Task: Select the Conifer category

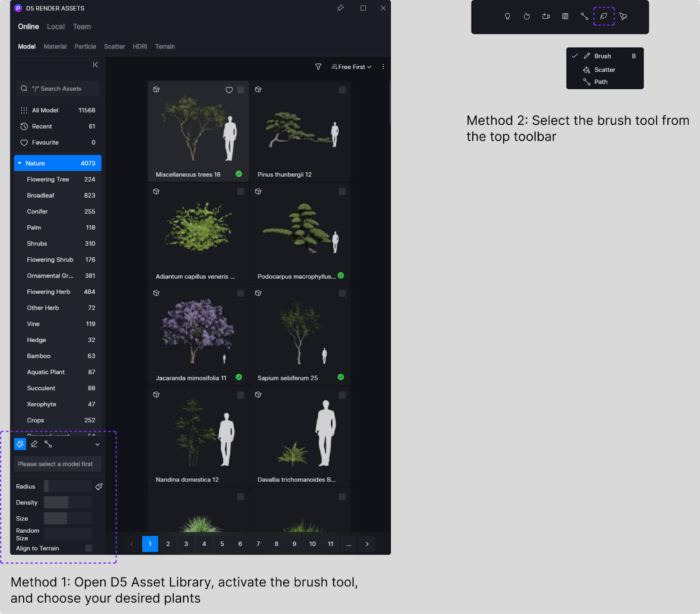Action: (x=58, y=211)
